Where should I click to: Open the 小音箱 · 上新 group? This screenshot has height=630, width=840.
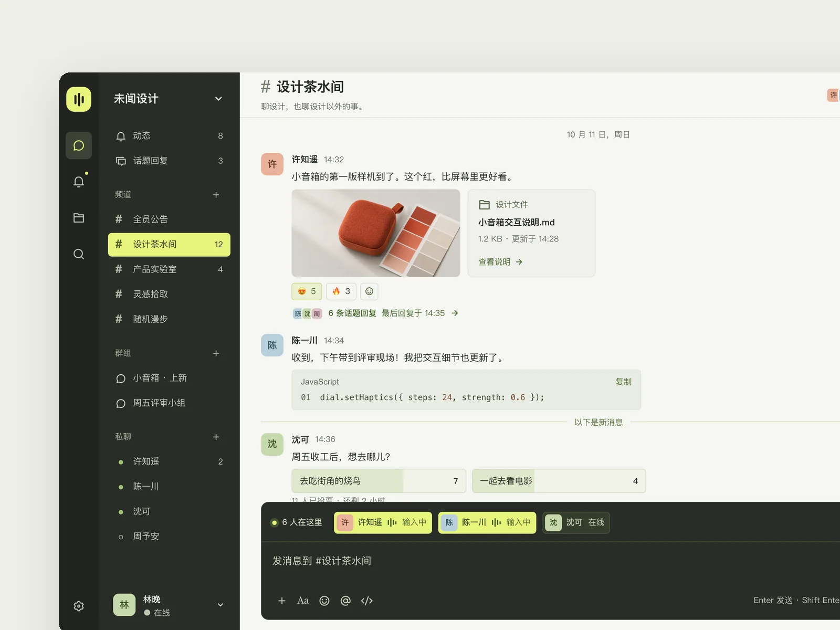click(169, 378)
